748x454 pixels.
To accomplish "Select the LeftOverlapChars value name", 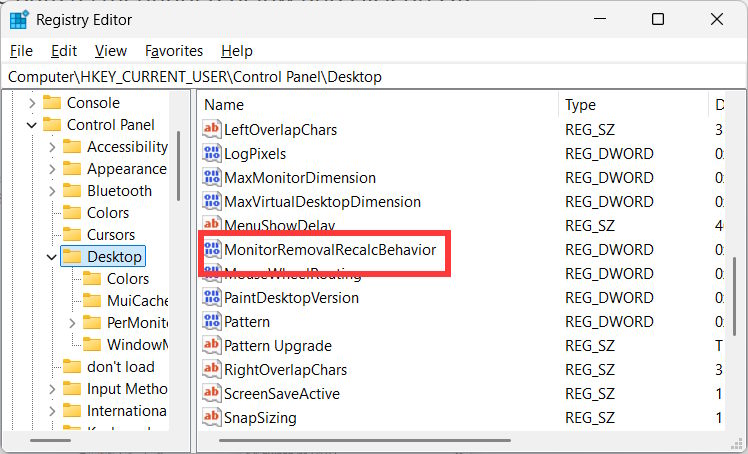I will point(280,130).
